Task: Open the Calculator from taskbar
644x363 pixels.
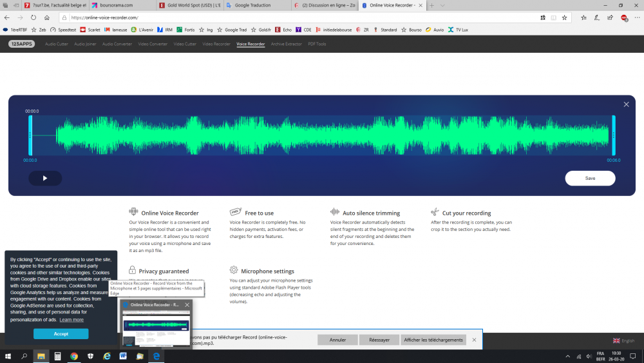Action: 57,356
